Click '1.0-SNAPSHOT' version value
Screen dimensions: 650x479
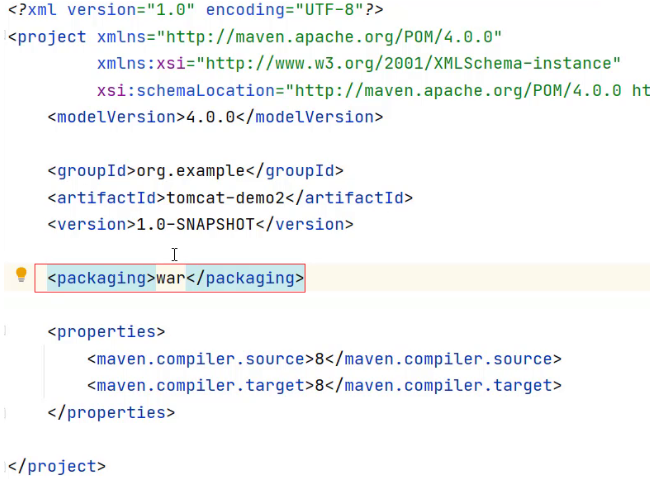[195, 224]
